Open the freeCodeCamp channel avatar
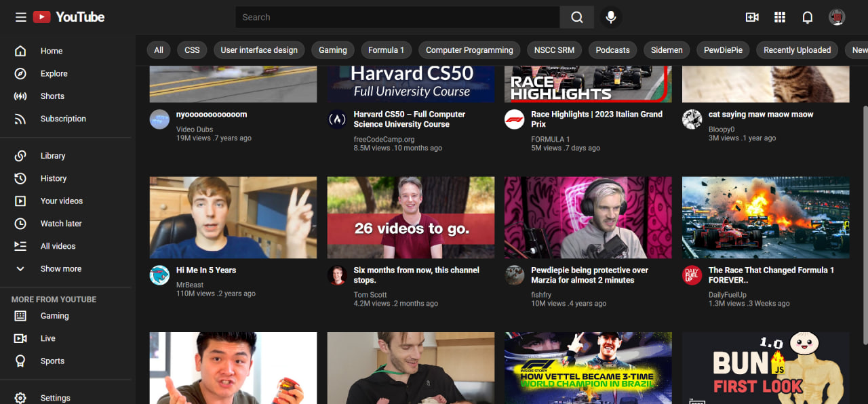Viewport: 868px width, 404px height. (337, 119)
